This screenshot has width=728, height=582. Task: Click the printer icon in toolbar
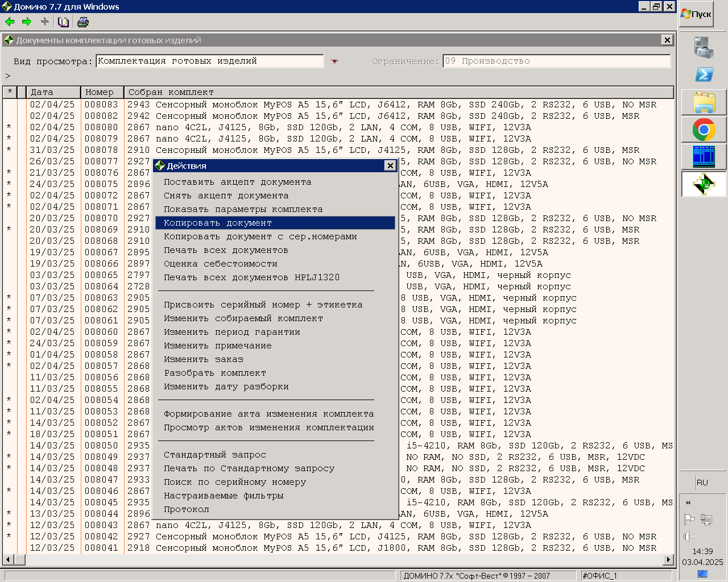pos(83,22)
